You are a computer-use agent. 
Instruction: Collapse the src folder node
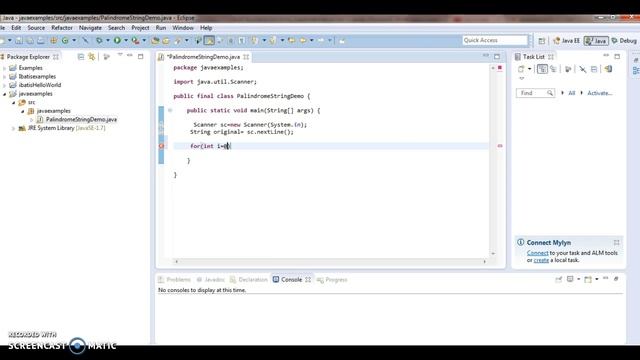[13, 102]
